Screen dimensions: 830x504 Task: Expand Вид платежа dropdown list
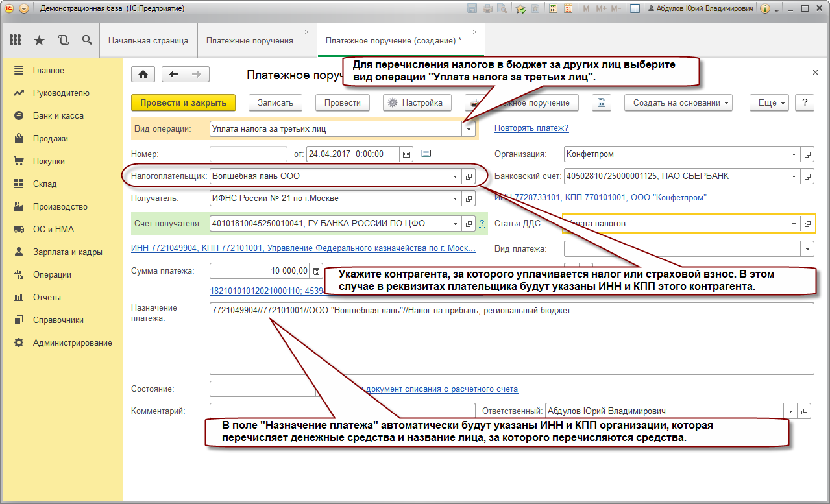coord(807,248)
